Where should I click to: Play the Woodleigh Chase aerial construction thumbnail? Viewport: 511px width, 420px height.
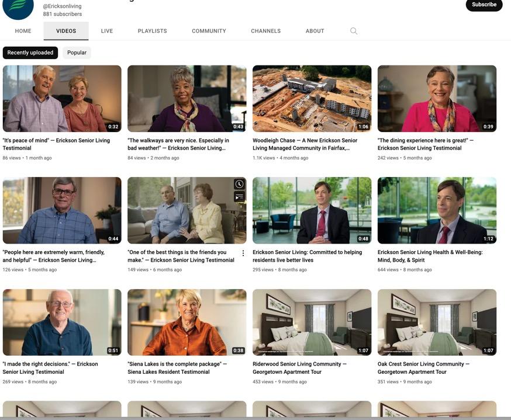312,99
